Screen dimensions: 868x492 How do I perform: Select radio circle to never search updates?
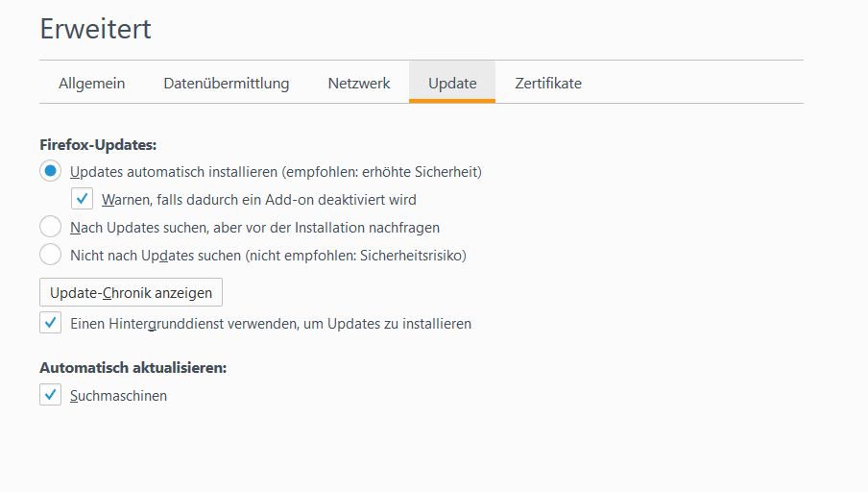coord(50,255)
